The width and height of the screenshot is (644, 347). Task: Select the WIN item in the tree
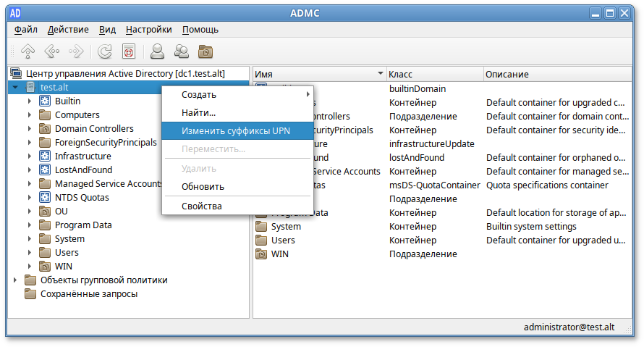click(64, 267)
